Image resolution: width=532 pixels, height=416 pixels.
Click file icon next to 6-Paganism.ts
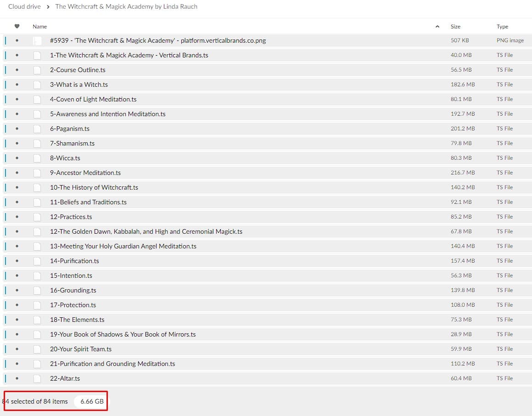(37, 129)
